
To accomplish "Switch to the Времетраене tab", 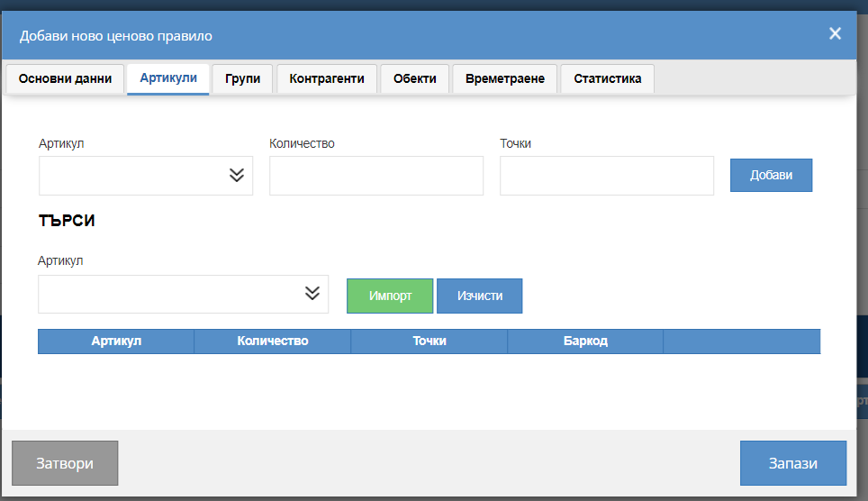I will pos(505,78).
